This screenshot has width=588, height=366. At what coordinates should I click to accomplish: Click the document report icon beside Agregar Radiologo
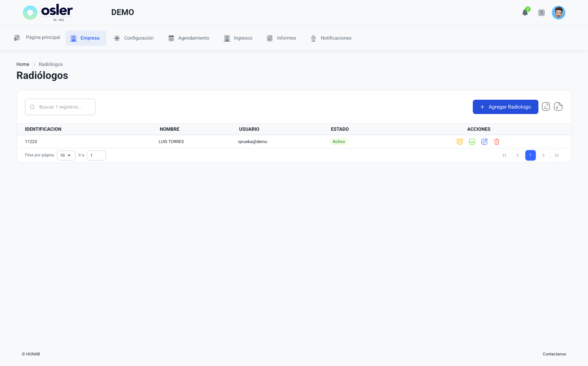546,107
